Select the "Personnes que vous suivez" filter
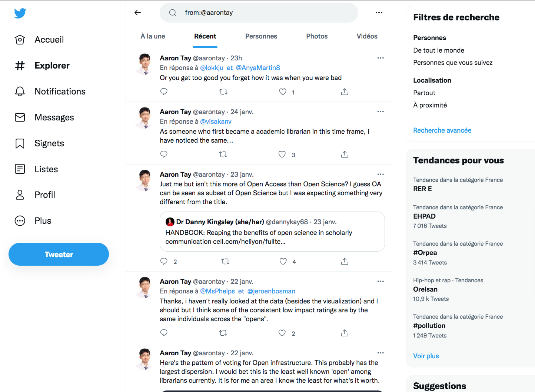 [x=453, y=63]
